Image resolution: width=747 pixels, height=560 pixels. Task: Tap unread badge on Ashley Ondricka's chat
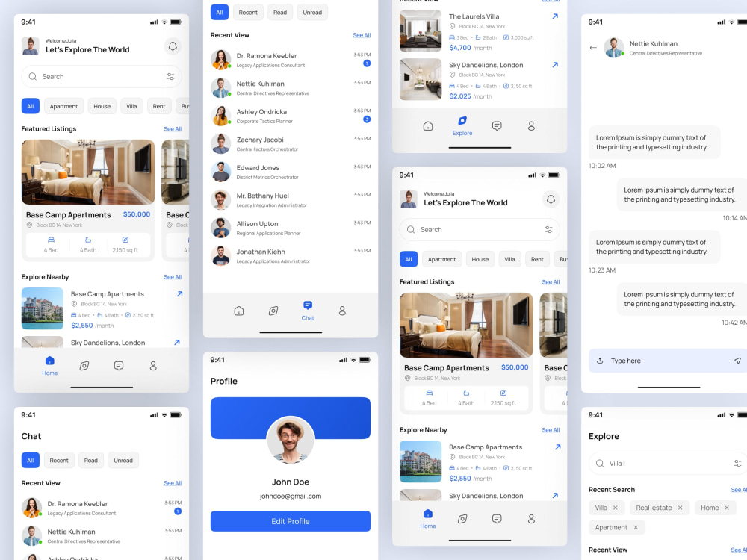point(367,119)
